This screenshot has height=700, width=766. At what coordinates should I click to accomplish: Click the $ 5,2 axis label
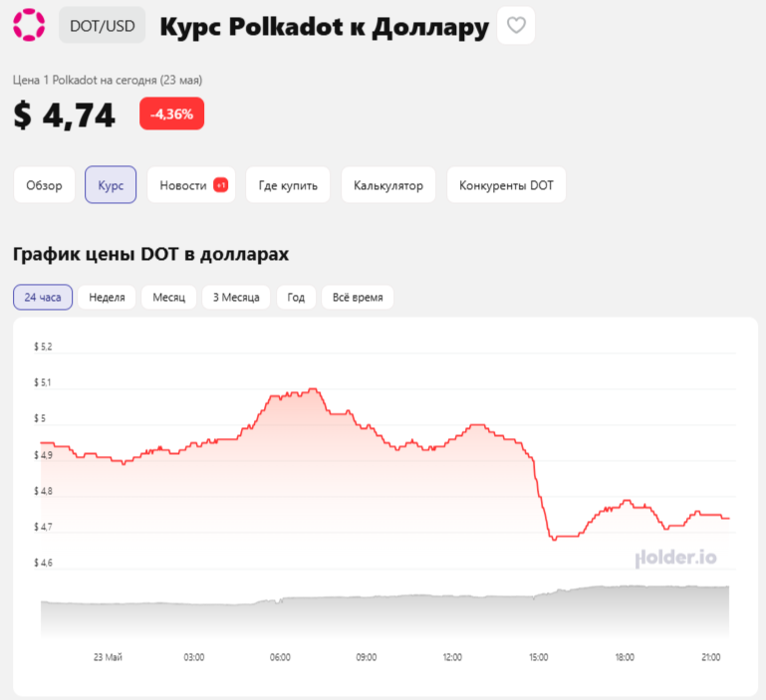point(43,347)
